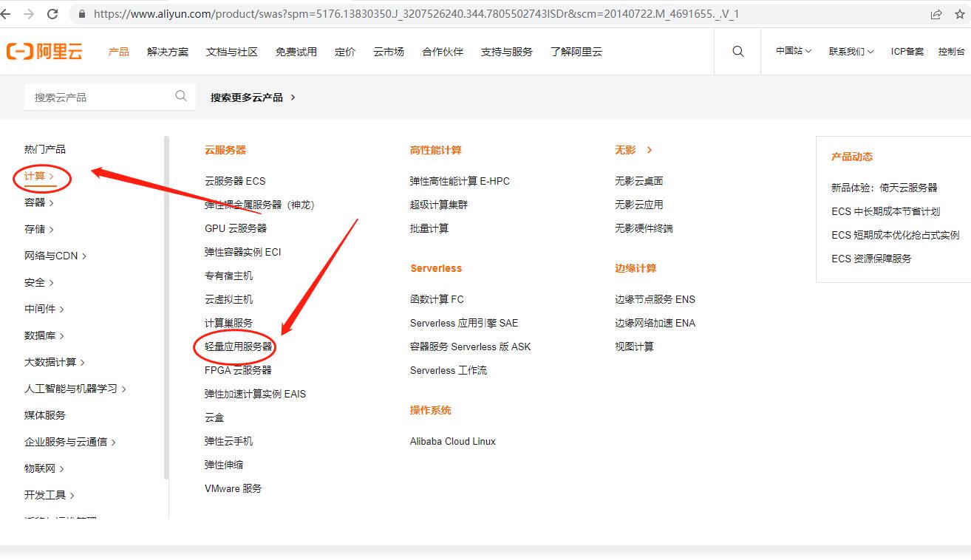Click the browser back arrow
The image size is (971, 560).
pyautogui.click(x=9, y=13)
